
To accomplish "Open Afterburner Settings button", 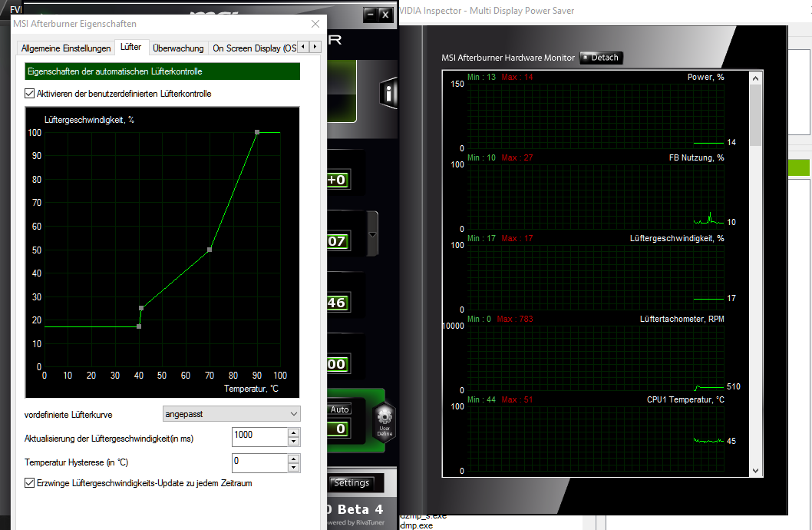I will coord(351,483).
